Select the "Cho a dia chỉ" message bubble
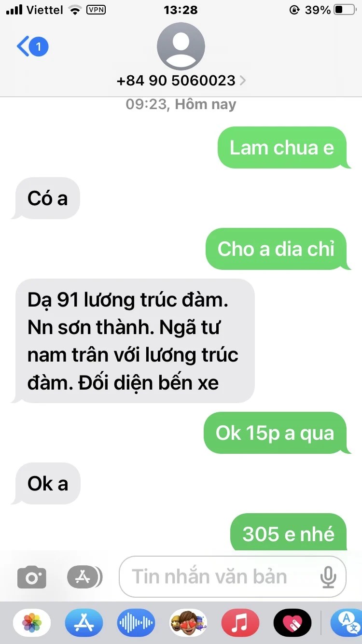Image resolution: width=362 pixels, height=644 pixels. (x=277, y=249)
